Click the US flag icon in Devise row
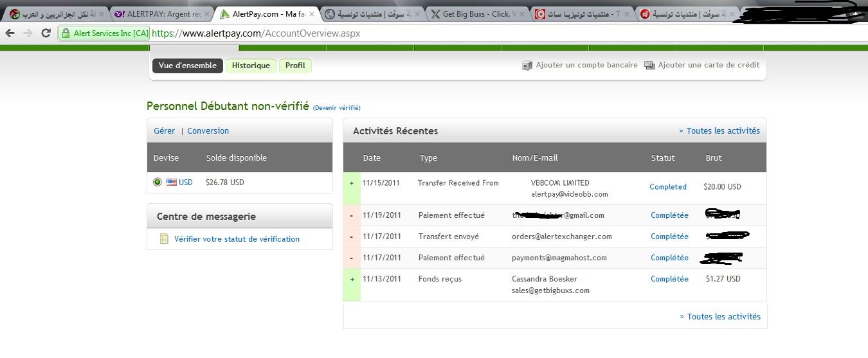This screenshot has height=358, width=868. pyautogui.click(x=172, y=183)
